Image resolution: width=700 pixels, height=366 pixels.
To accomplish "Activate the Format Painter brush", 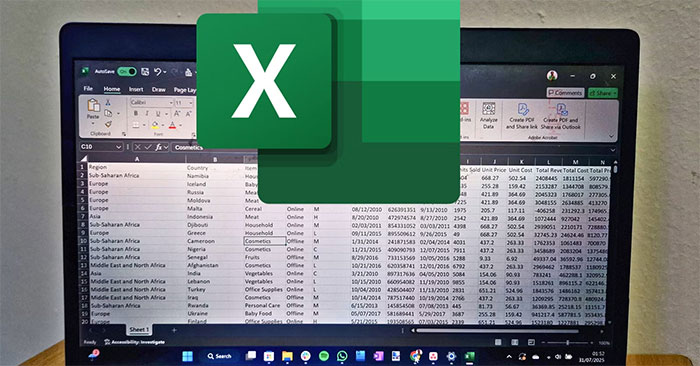I will pyautogui.click(x=108, y=124).
